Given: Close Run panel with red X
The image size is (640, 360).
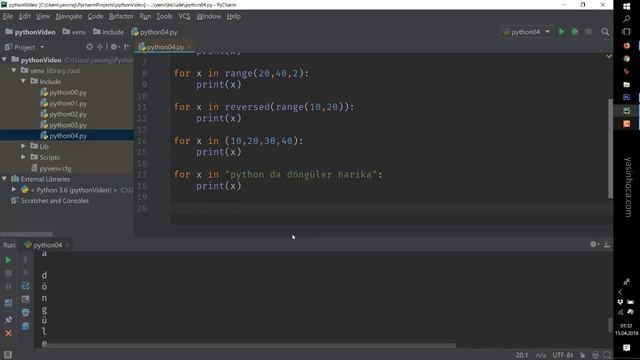Looking at the screenshot, I should pos(8,333).
